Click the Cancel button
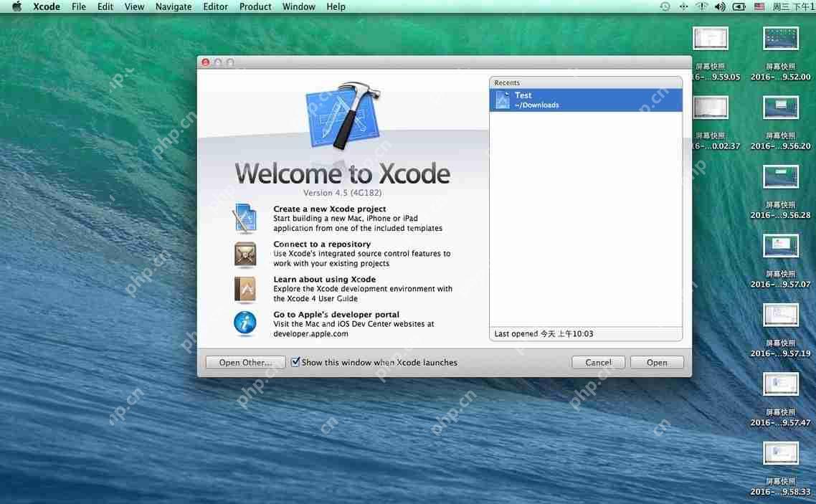The height and width of the screenshot is (504, 816). (x=598, y=362)
